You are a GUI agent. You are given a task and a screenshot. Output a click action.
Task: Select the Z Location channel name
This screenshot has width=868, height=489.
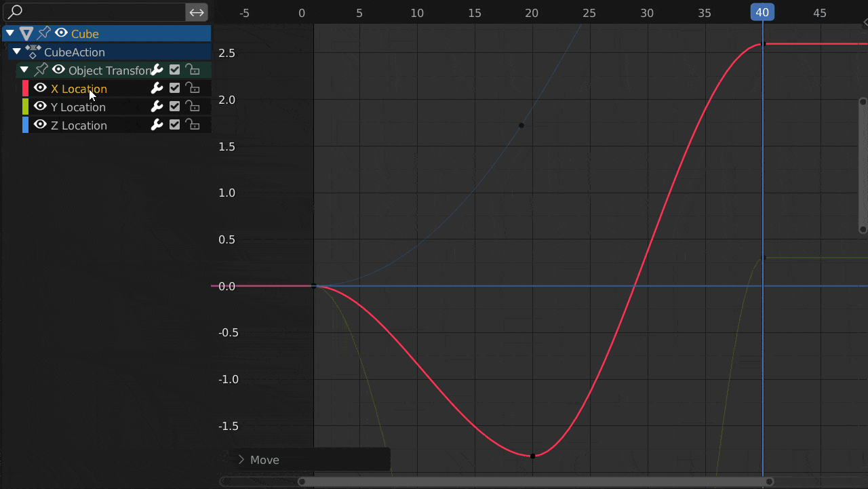79,125
